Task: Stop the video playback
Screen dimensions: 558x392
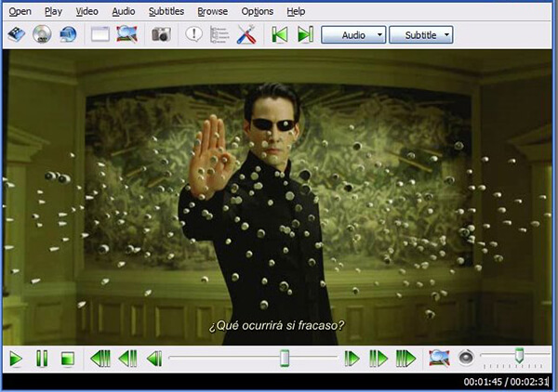Action: click(68, 359)
